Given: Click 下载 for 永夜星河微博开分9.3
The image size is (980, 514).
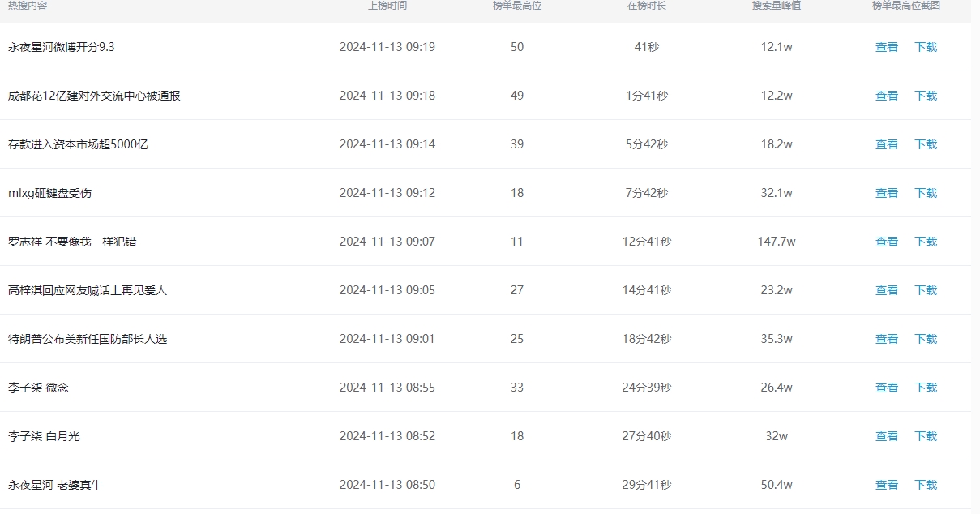Looking at the screenshot, I should [x=926, y=47].
